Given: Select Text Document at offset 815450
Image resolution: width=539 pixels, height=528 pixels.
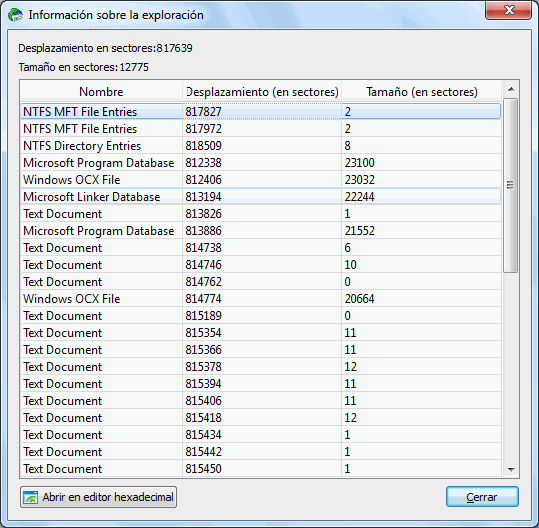Looking at the screenshot, I should pyautogui.click(x=261, y=469).
